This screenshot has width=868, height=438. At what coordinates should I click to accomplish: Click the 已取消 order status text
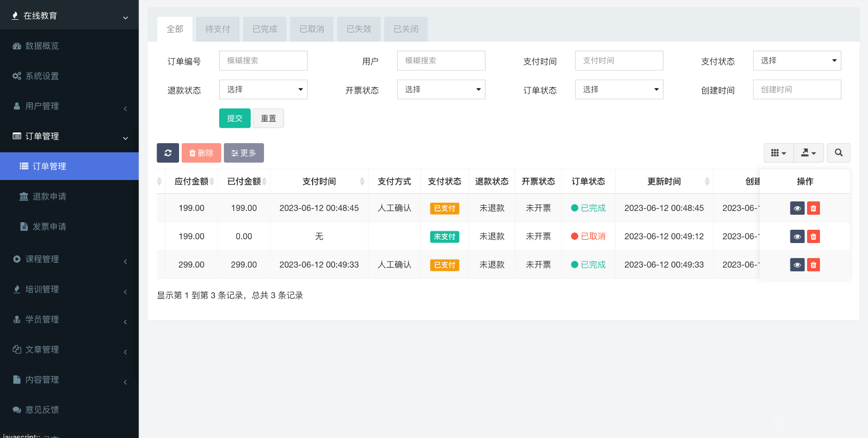point(593,236)
